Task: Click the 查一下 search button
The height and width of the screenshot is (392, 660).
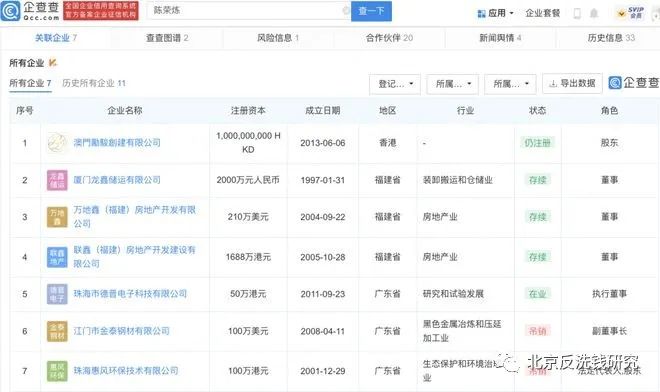Action: pos(371,11)
